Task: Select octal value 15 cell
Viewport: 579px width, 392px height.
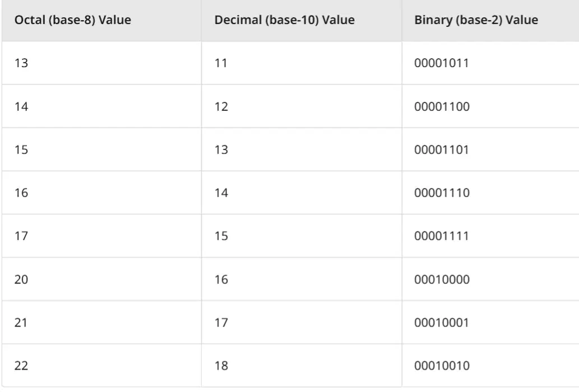Action: pyautogui.click(x=101, y=150)
